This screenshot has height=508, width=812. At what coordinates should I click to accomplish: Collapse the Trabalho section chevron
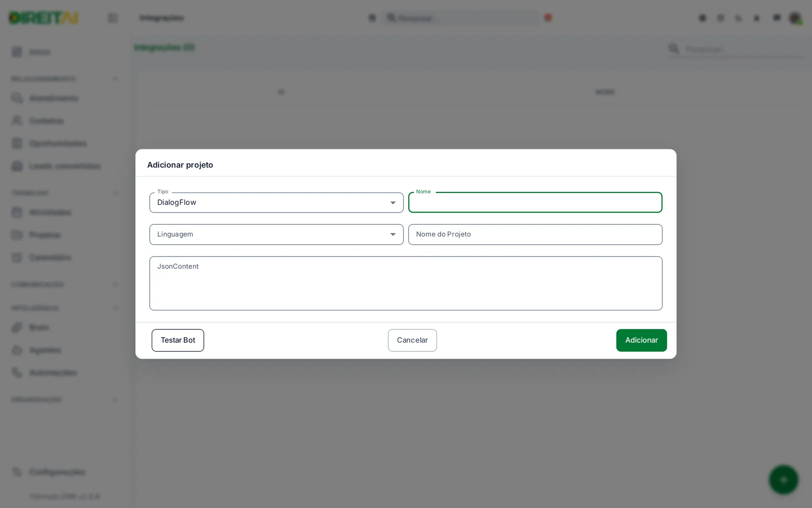tap(115, 193)
